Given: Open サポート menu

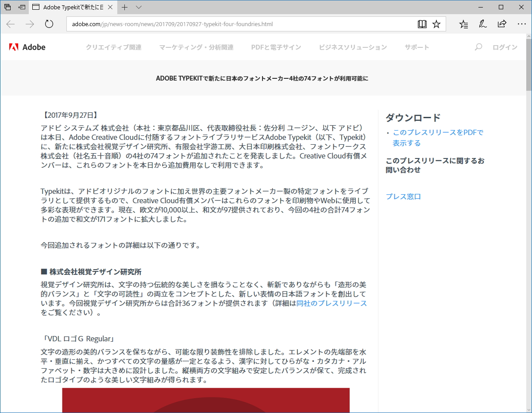Looking at the screenshot, I should pyautogui.click(x=417, y=47).
